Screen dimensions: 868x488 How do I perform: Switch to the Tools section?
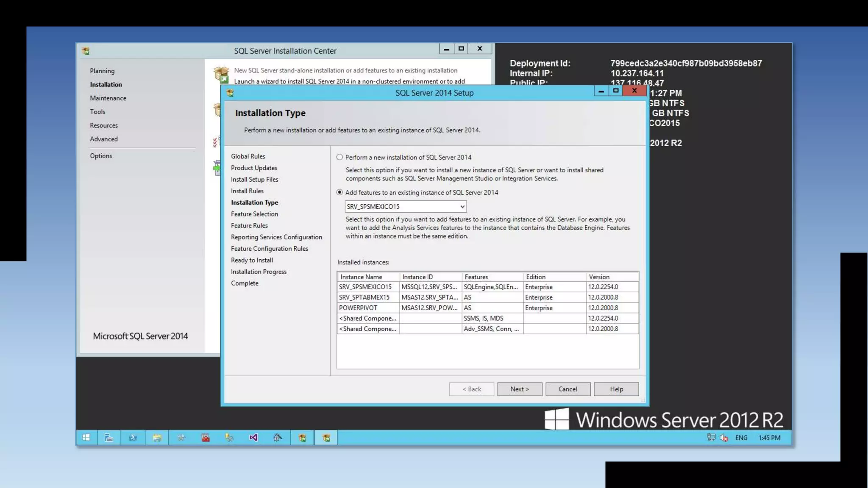point(97,112)
